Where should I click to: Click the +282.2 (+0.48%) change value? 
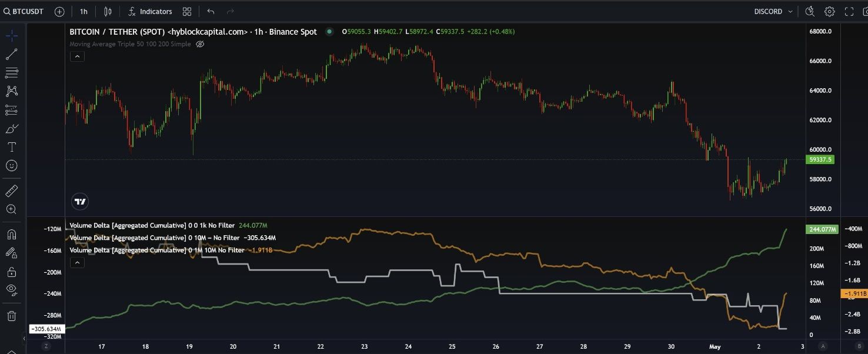[x=490, y=32]
